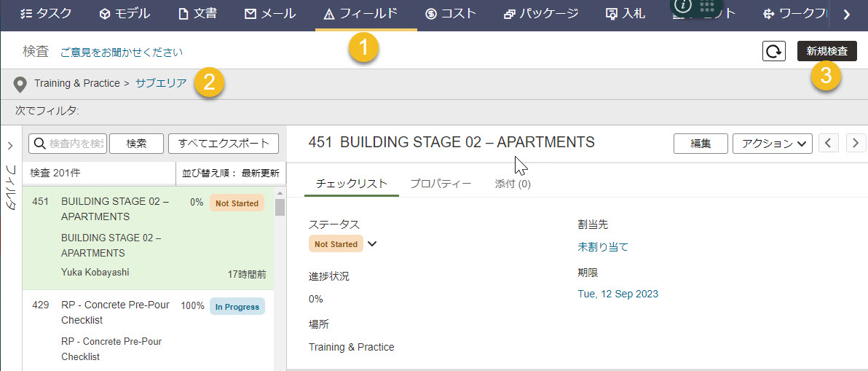The height and width of the screenshot is (371, 868).
Task: Click the due date Tue, 12 Sep 2023
Action: 618,294
